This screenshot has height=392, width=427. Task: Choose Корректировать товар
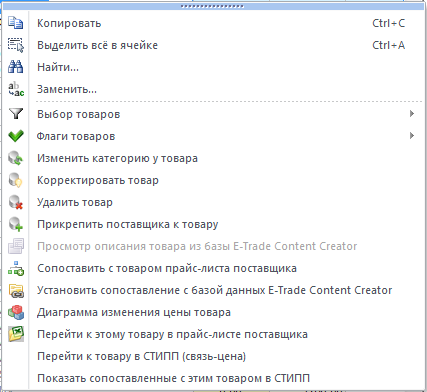(214, 180)
